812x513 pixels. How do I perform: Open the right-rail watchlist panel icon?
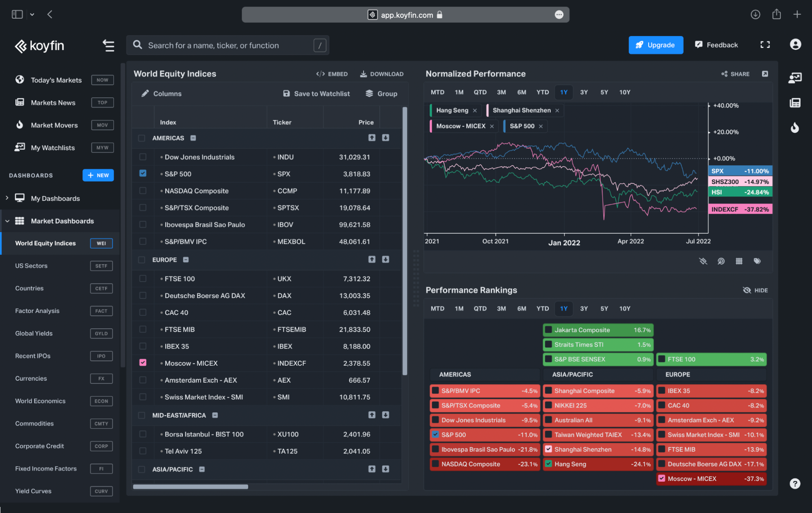point(795,78)
